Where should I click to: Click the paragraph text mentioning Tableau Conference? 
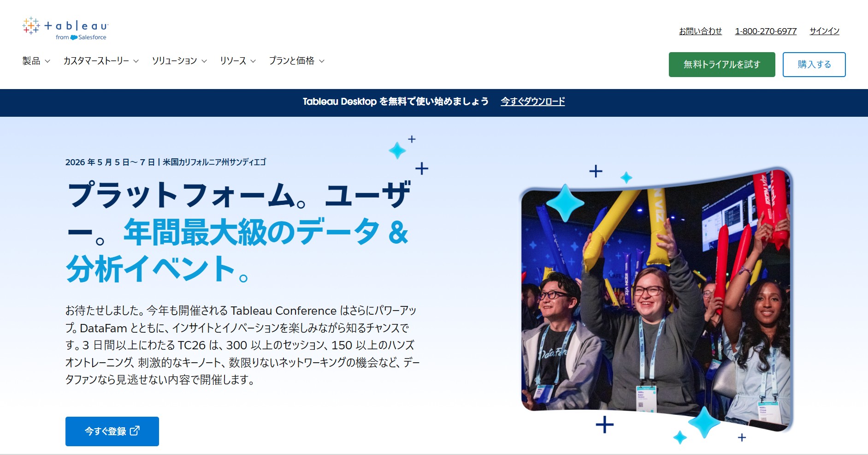click(242, 345)
